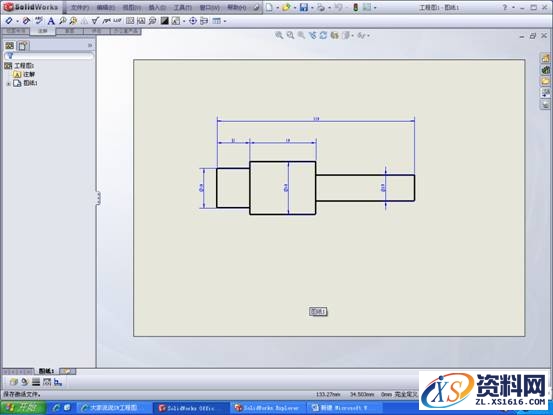Open Smart Dimension dropdown arrow
Viewport: 553px width, 415px height.
[18, 21]
